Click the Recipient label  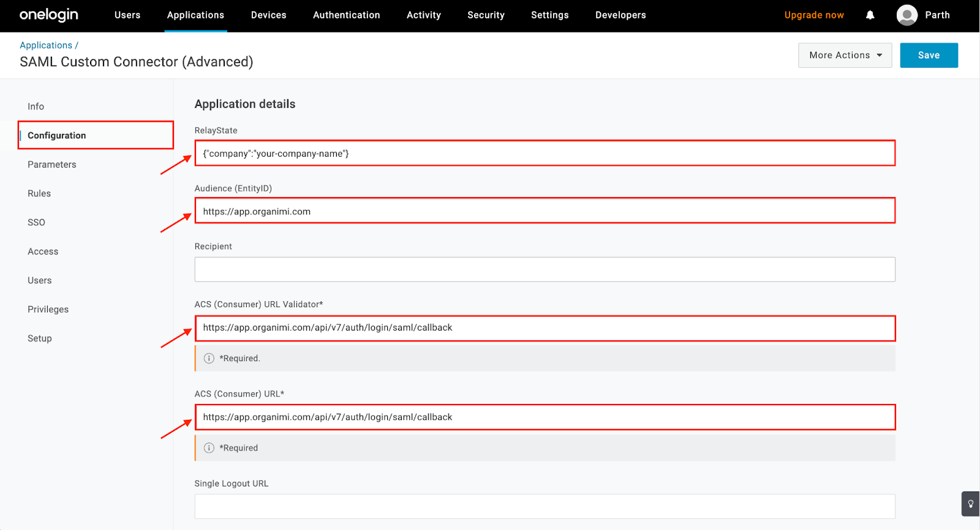213,247
